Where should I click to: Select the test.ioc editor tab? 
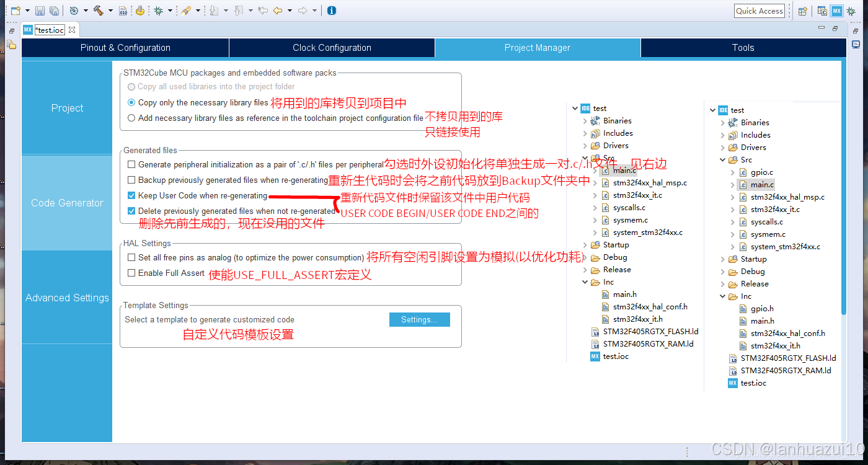click(49, 30)
